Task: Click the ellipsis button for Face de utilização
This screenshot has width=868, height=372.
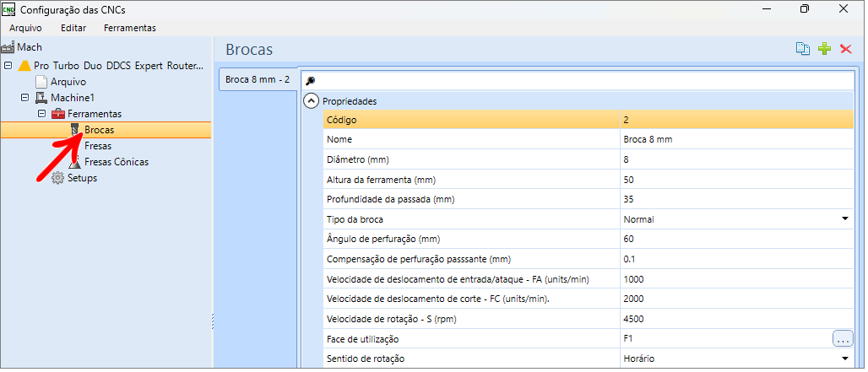Action: 843,339
